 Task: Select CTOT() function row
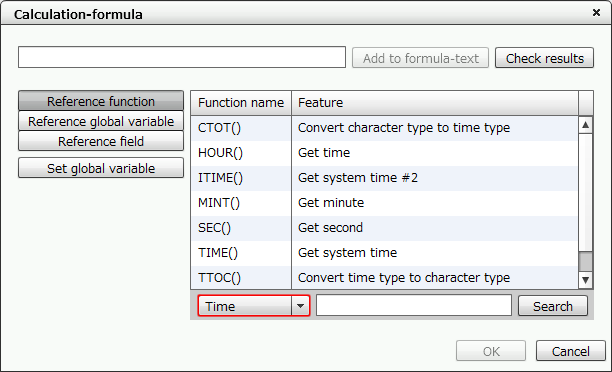click(384, 128)
